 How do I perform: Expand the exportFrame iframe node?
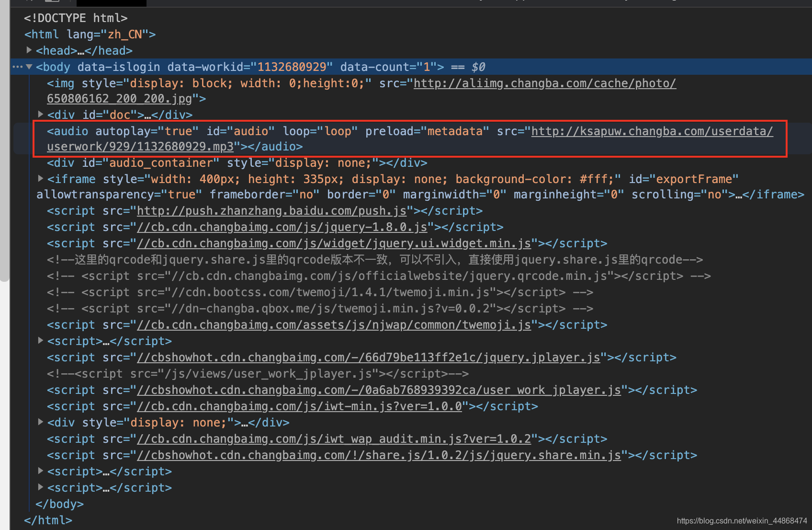(41, 178)
